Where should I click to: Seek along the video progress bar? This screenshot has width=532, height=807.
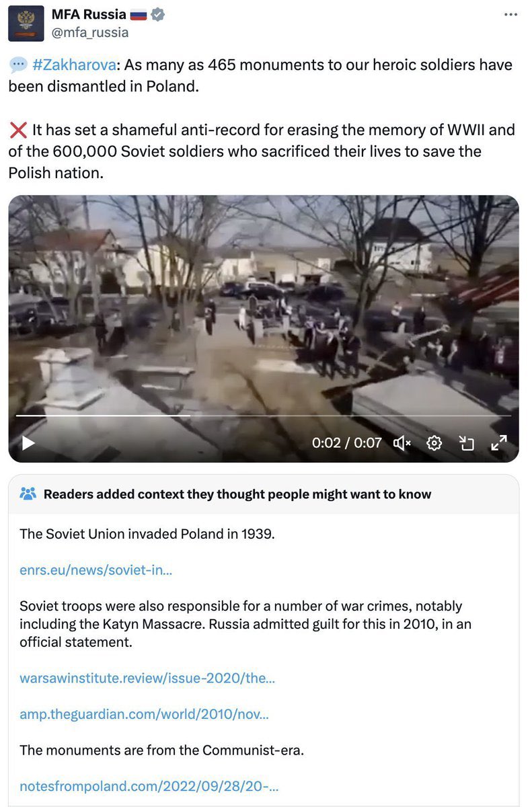(264, 416)
